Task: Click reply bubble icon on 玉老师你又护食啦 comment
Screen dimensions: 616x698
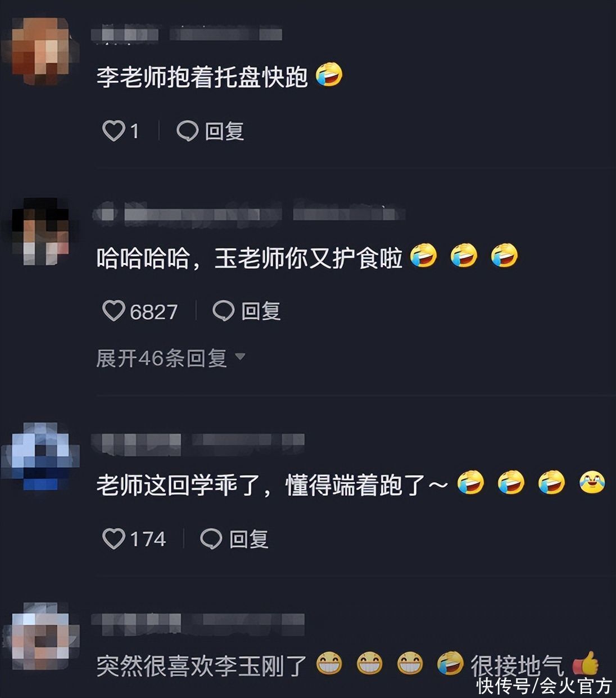Action: pos(223,311)
